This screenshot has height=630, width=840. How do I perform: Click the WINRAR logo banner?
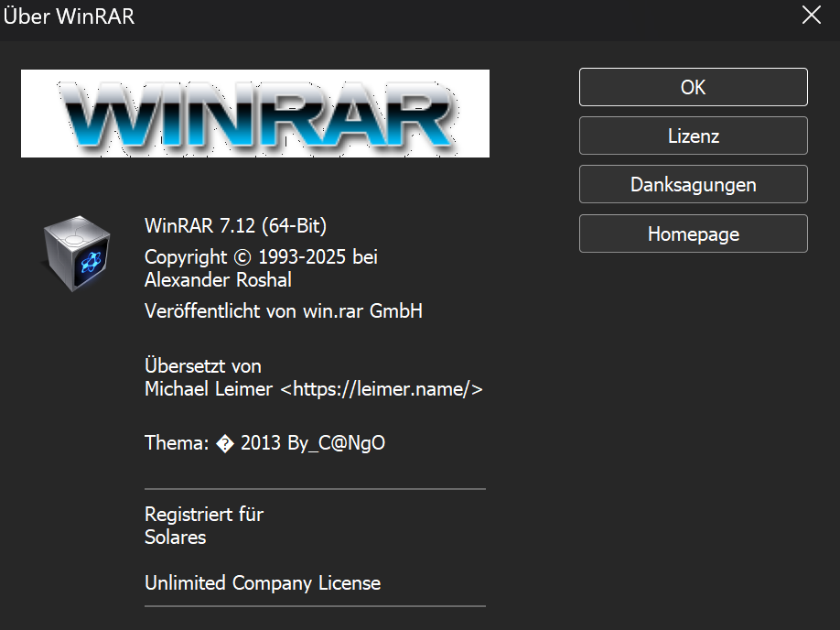click(255, 114)
